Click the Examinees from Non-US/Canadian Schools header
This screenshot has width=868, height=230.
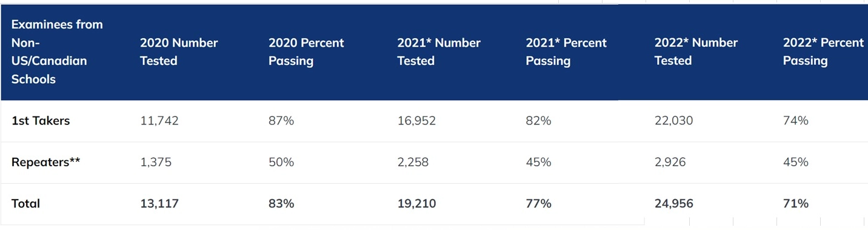[x=57, y=52]
